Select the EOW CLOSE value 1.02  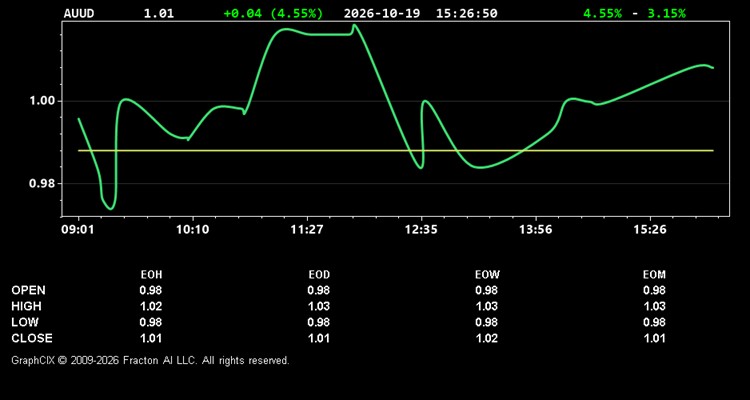pos(486,338)
